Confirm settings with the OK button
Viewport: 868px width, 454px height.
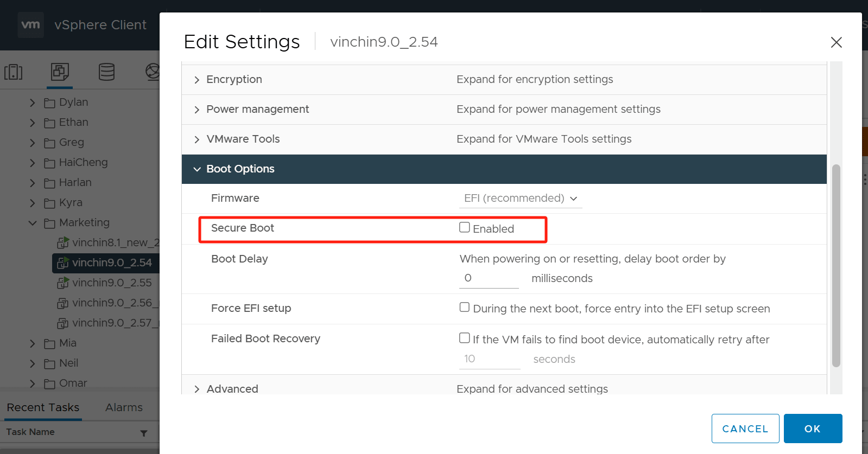pos(813,429)
